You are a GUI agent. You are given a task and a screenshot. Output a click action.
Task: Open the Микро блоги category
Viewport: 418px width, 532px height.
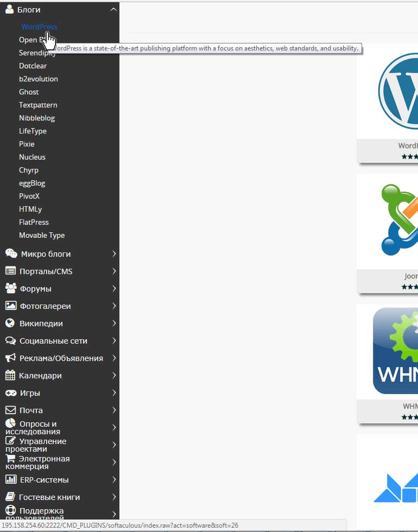click(46, 254)
